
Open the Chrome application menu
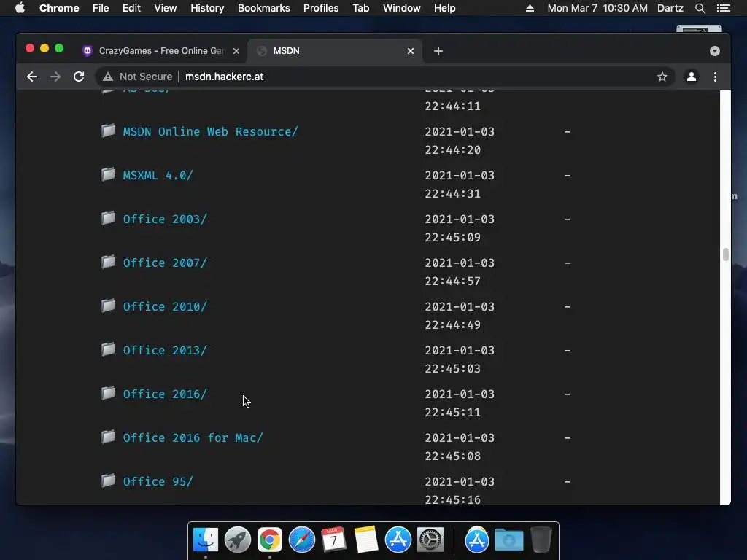[x=59, y=8]
